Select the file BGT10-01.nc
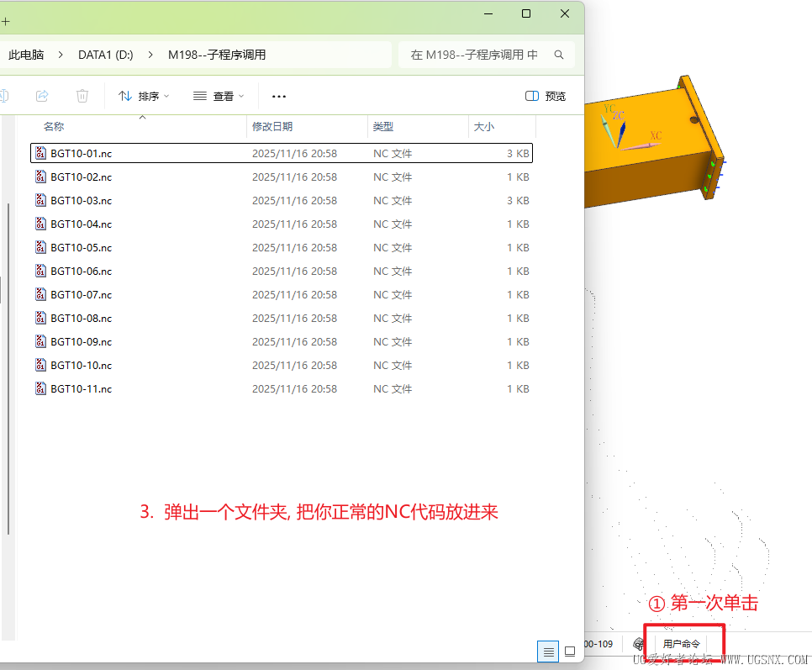812x670 pixels. click(282, 153)
